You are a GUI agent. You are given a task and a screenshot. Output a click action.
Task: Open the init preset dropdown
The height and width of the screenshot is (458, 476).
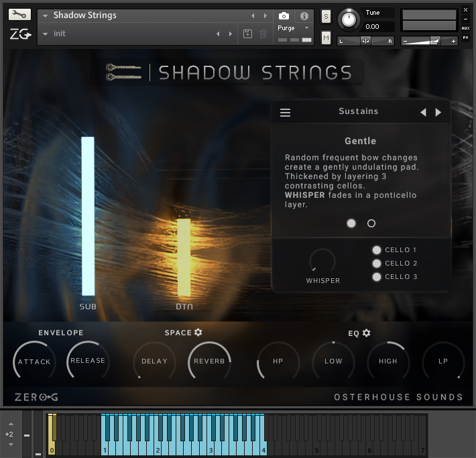(46, 34)
